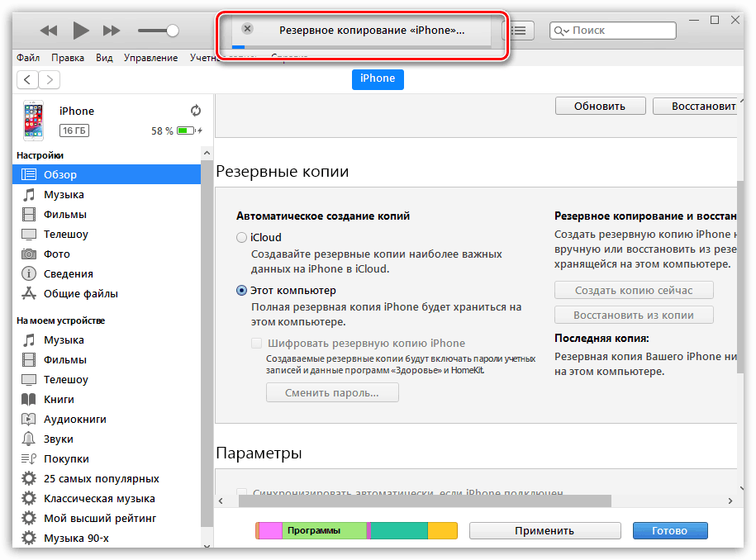Click the teal storage bar segment
The height and width of the screenshot is (560, 756).
[399, 530]
